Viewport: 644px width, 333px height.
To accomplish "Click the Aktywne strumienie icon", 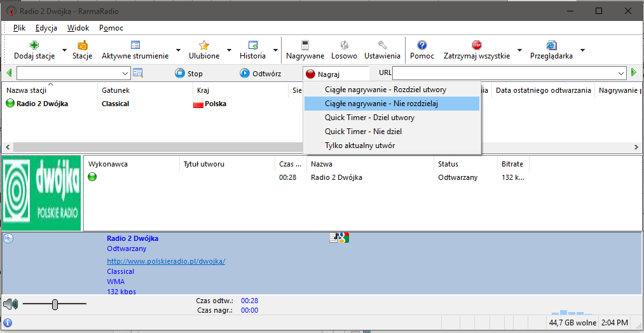I will point(135,45).
